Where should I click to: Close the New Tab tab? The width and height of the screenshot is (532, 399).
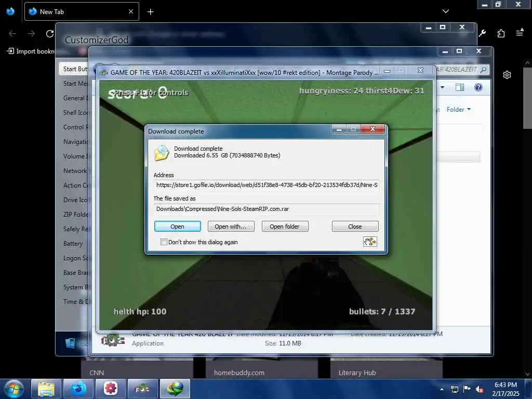(131, 11)
